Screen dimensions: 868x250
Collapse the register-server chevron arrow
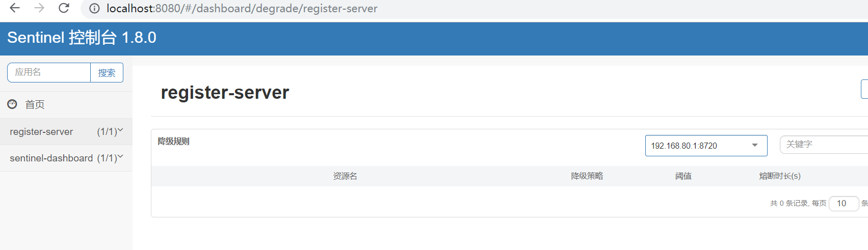coord(120,130)
